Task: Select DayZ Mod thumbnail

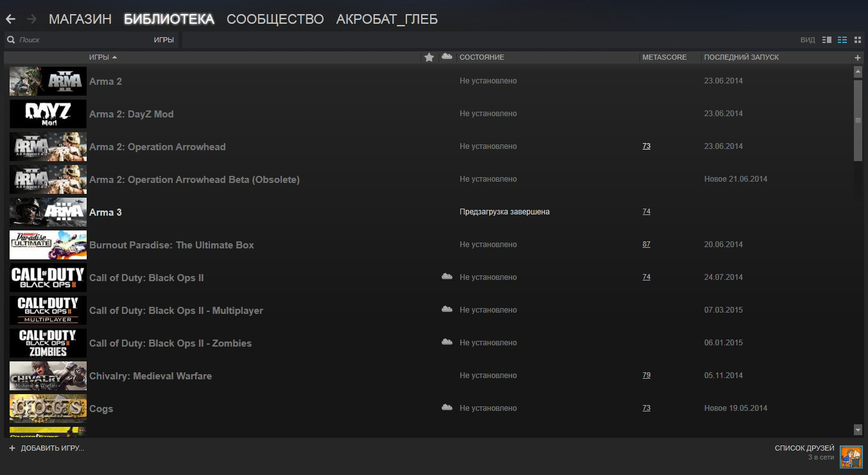Action: pyautogui.click(x=48, y=114)
